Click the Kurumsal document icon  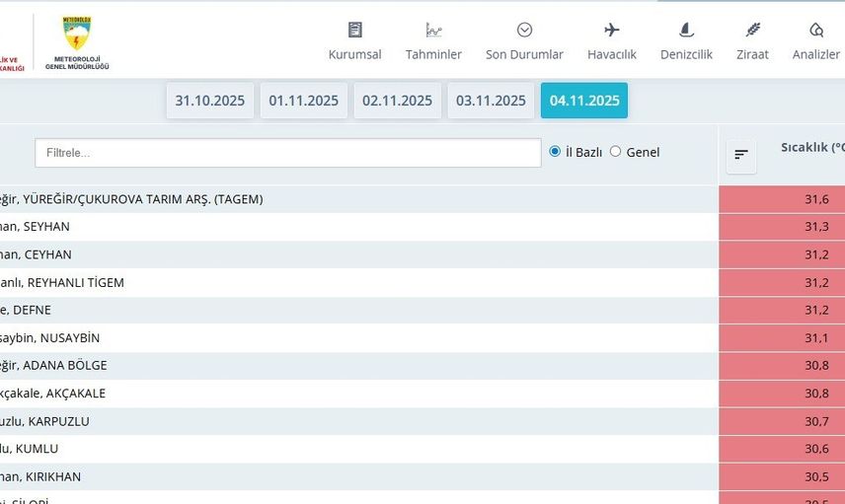355,30
